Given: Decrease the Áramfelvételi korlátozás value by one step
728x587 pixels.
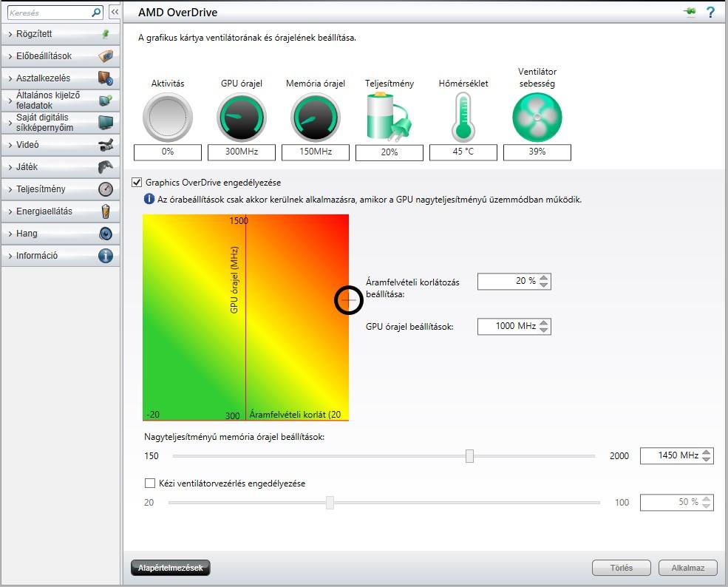Looking at the screenshot, I should [x=544, y=285].
